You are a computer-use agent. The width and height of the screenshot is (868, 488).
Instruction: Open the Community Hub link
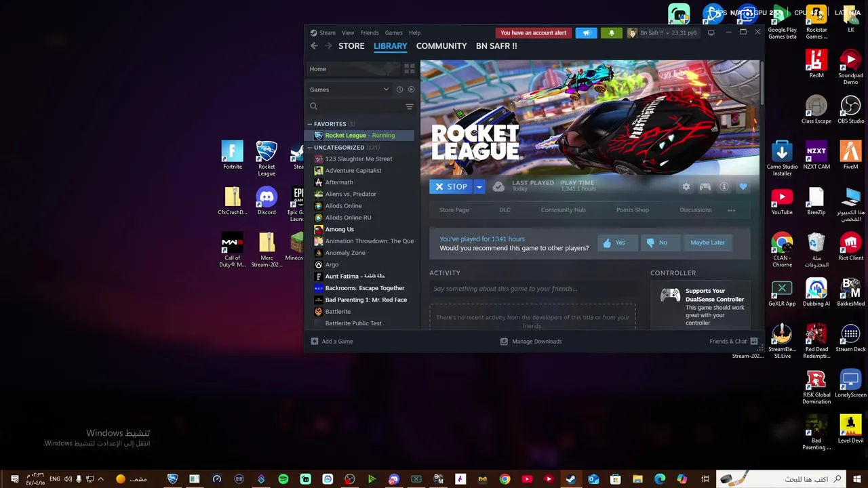[x=563, y=210]
